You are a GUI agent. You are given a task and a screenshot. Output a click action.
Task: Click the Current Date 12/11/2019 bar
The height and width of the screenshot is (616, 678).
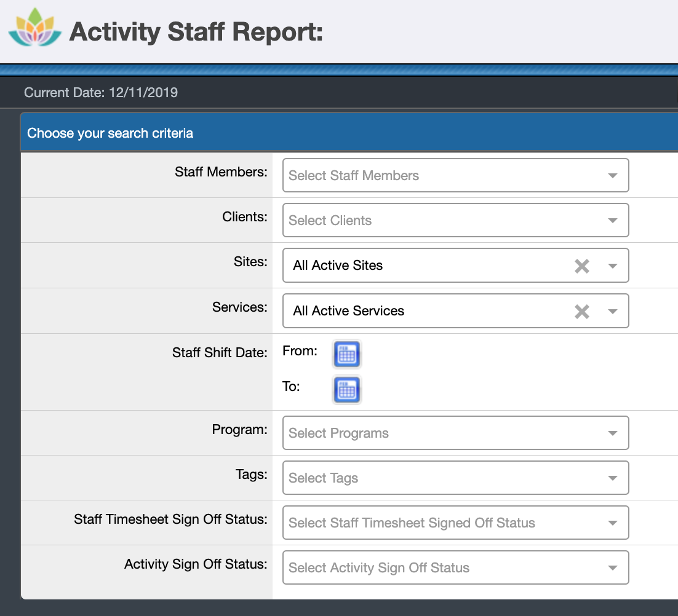tap(100, 92)
